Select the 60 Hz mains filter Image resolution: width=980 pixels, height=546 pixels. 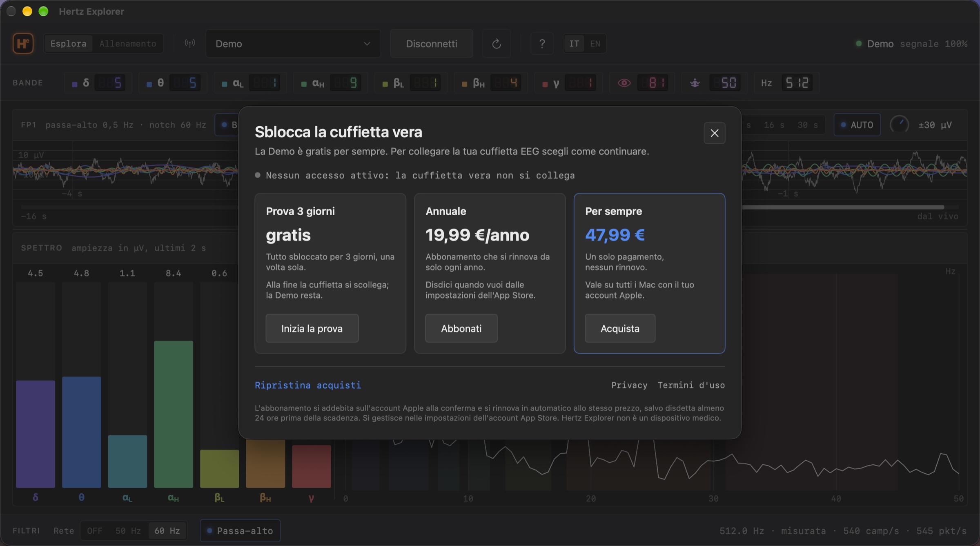pyautogui.click(x=167, y=530)
